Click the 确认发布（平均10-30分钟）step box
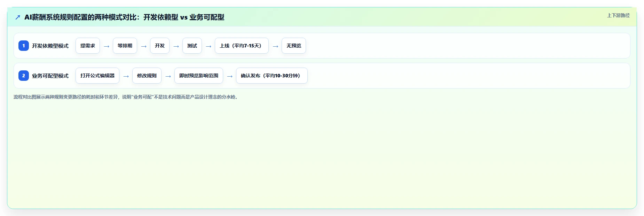 pos(272,76)
